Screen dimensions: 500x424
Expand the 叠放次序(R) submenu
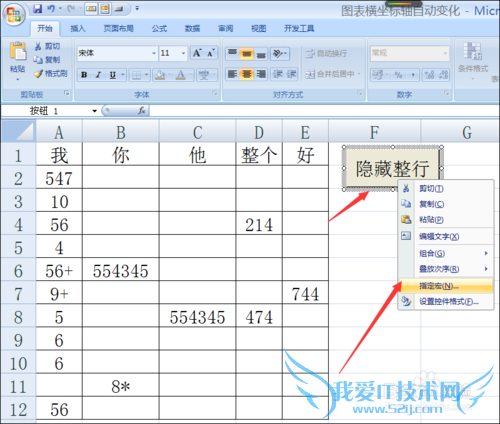click(446, 269)
